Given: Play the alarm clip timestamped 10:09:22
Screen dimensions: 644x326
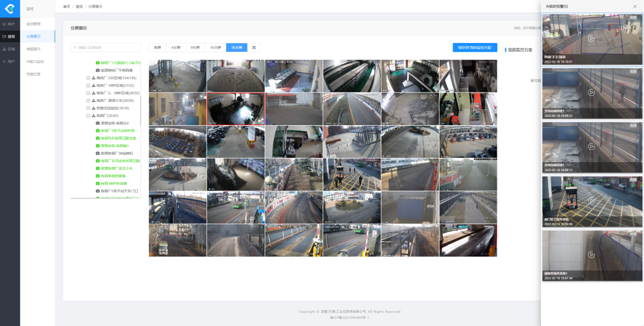Looking at the screenshot, I should point(591,92).
